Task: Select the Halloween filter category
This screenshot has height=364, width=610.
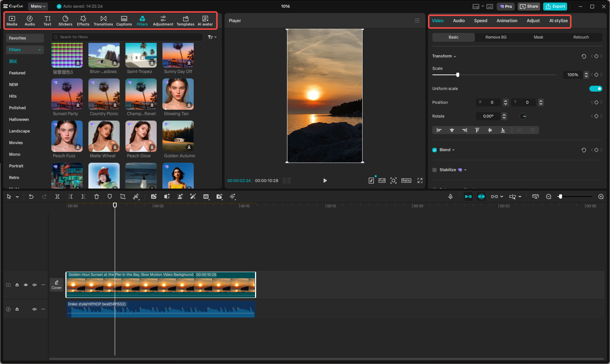Action: click(x=20, y=119)
